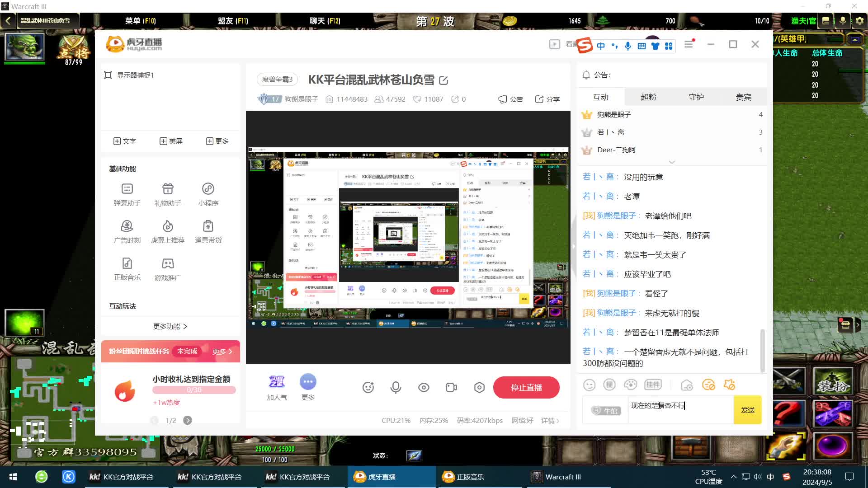Send the chat message with 发送
The width and height of the screenshot is (868, 488).
coord(748,410)
